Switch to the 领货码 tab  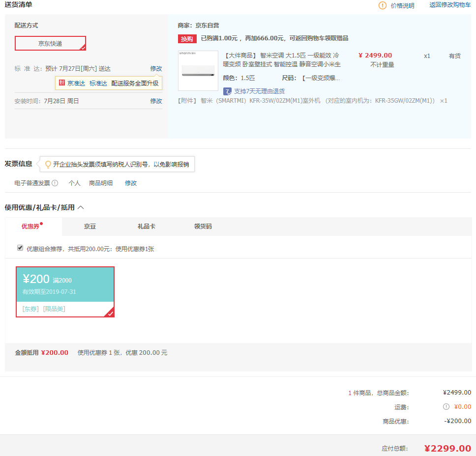click(203, 227)
